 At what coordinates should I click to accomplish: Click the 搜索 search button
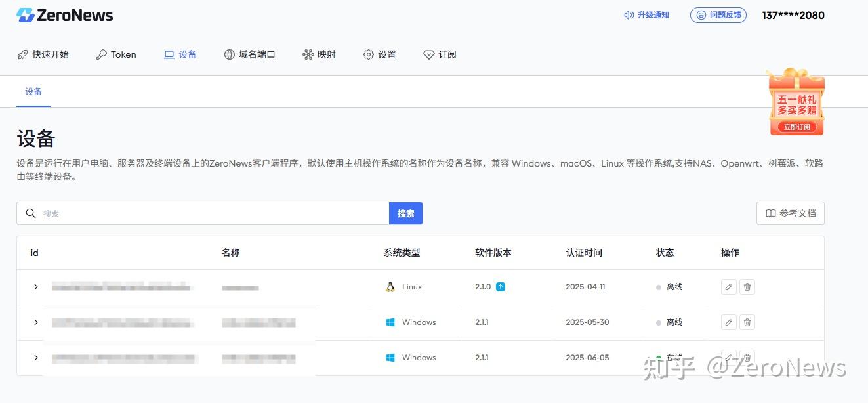[405, 213]
